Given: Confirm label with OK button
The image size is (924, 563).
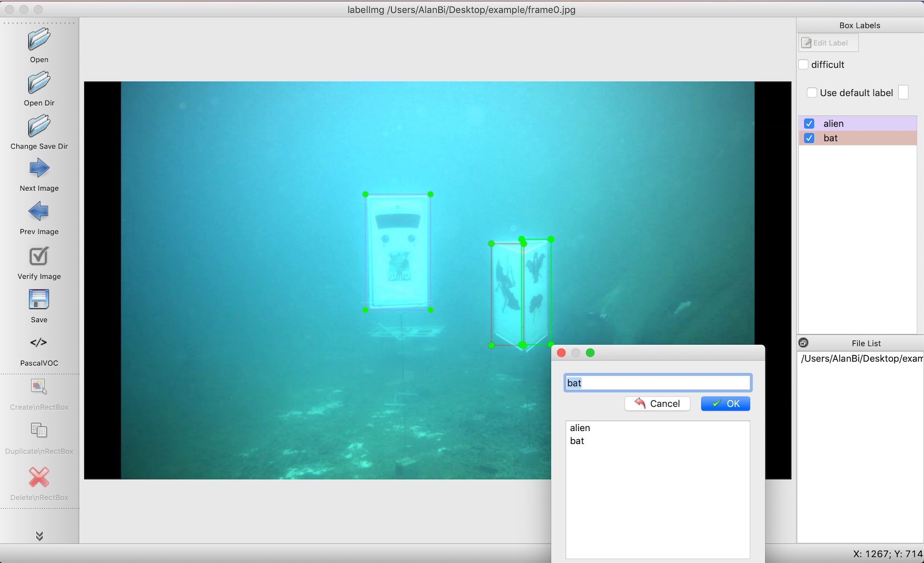Looking at the screenshot, I should tap(725, 404).
